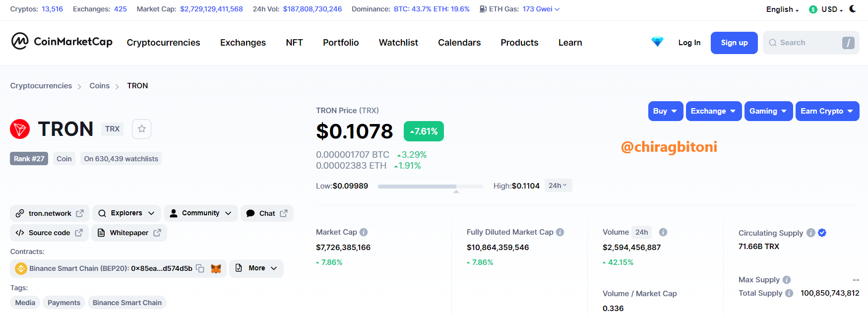The image size is (868, 318).
Task: Open the Source code link
Action: 49,233
